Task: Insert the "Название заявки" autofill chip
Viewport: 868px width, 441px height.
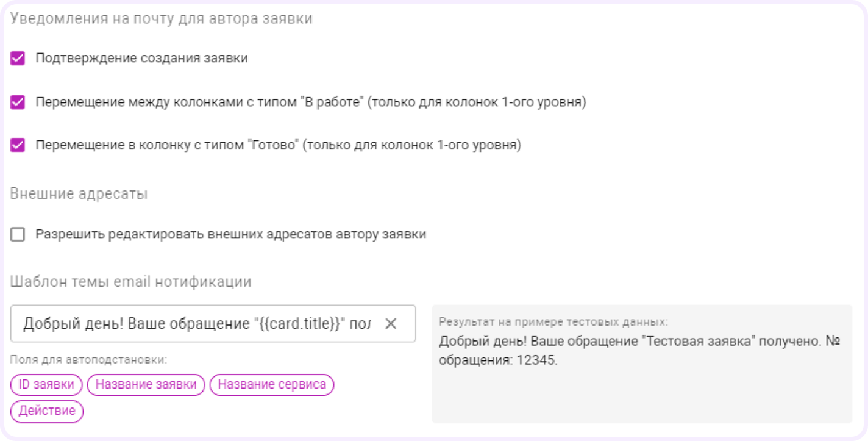Action: (146, 384)
